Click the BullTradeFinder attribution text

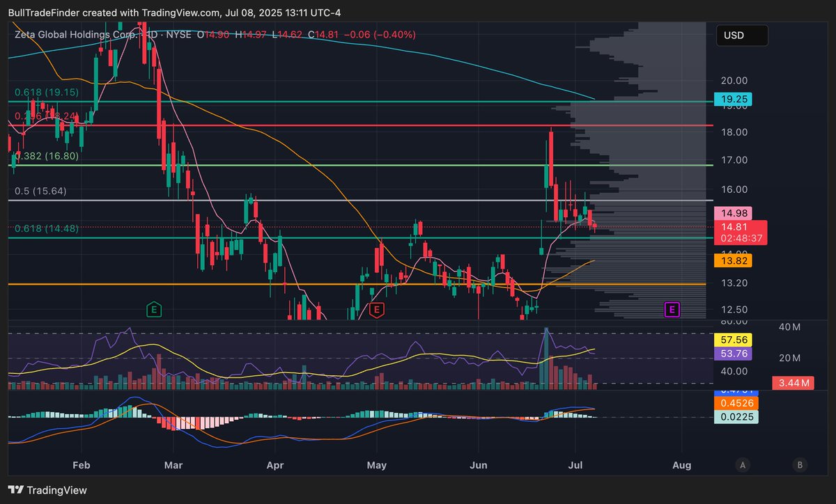pos(42,13)
